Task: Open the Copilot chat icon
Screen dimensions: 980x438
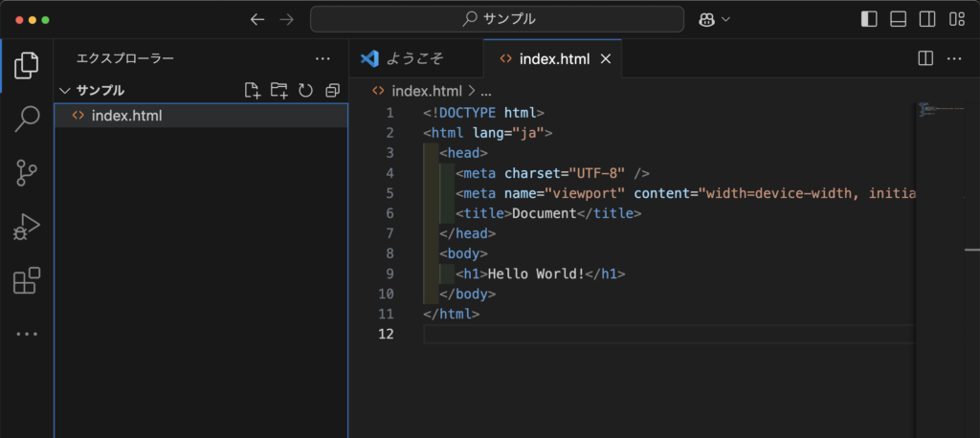Action: tap(706, 19)
